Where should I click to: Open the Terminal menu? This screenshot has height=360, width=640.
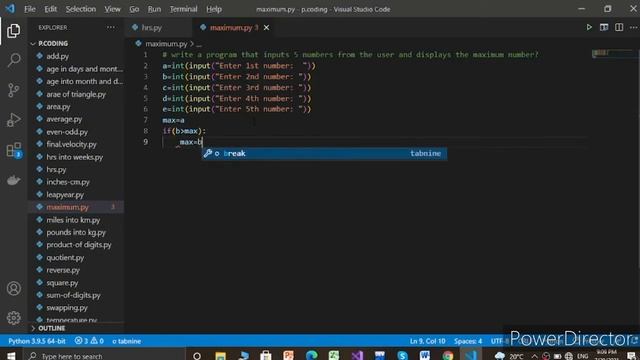[183, 9]
